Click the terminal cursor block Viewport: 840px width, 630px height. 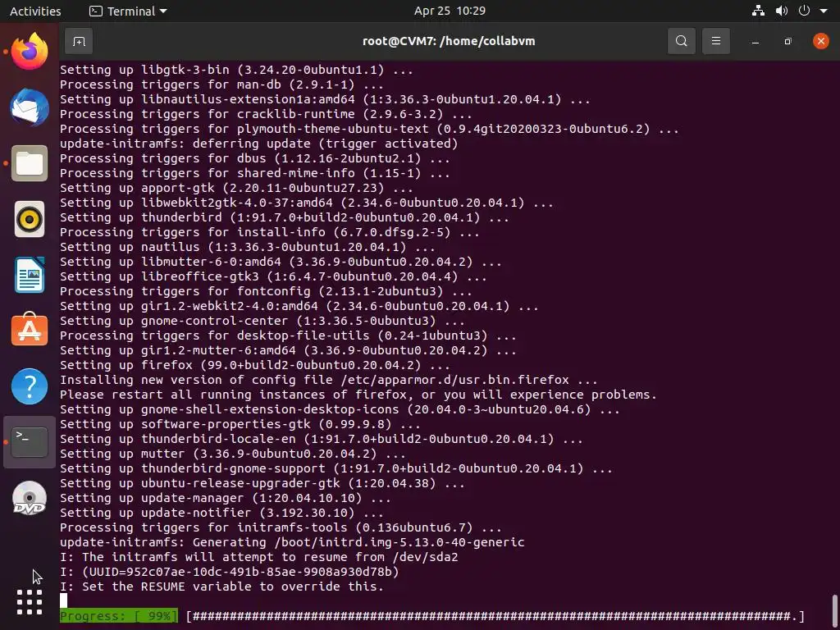pyautogui.click(x=63, y=601)
